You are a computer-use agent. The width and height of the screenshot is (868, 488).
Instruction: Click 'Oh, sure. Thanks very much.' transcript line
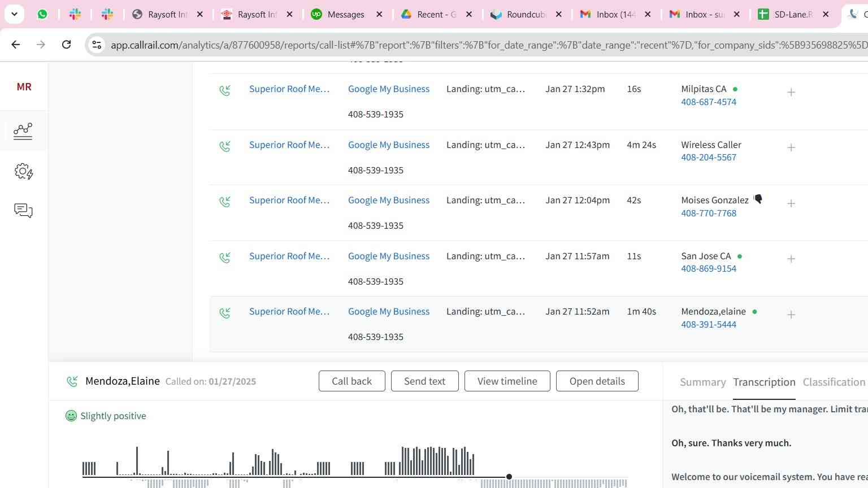point(731,443)
